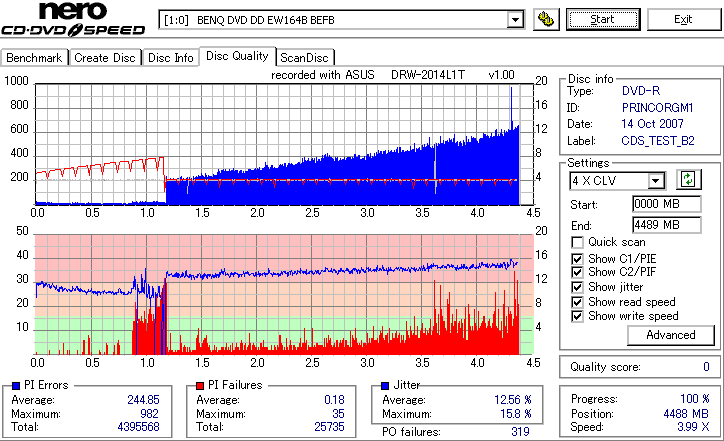Click disc ID PRINCORGM1
724x441 pixels.
pyautogui.click(x=658, y=108)
